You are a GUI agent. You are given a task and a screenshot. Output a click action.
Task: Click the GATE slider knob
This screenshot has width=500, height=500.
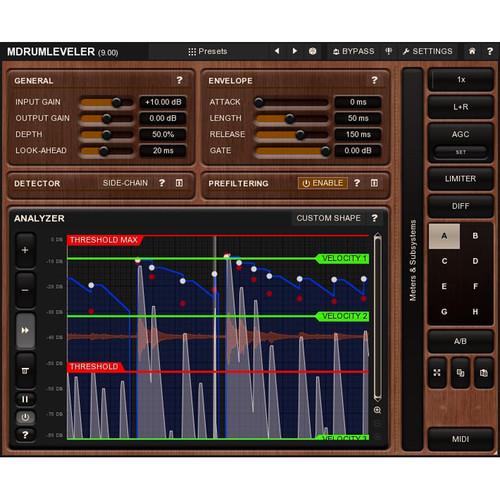[325, 151]
